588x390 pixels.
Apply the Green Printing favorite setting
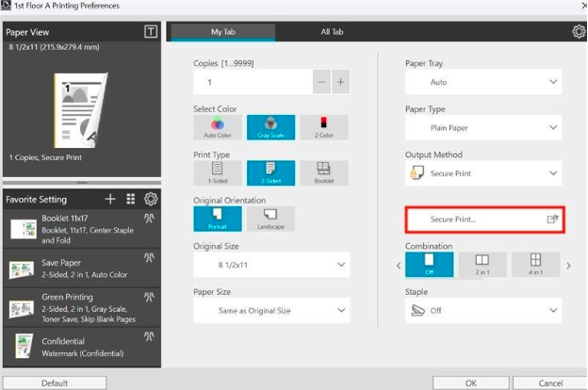[82, 308]
